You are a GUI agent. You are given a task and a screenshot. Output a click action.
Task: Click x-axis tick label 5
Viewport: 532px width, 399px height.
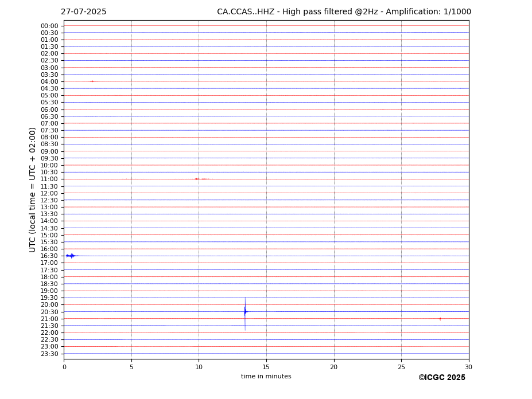(x=131, y=367)
